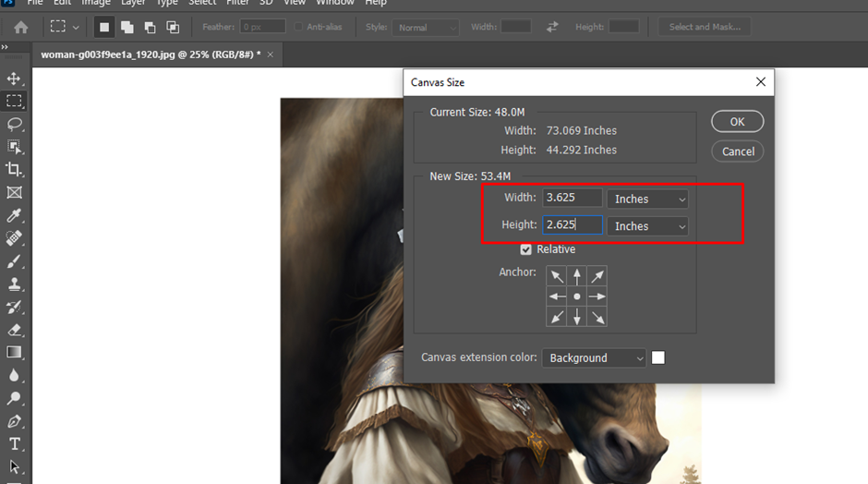Open the Height units dropdown in Canvas Size

[x=647, y=226]
